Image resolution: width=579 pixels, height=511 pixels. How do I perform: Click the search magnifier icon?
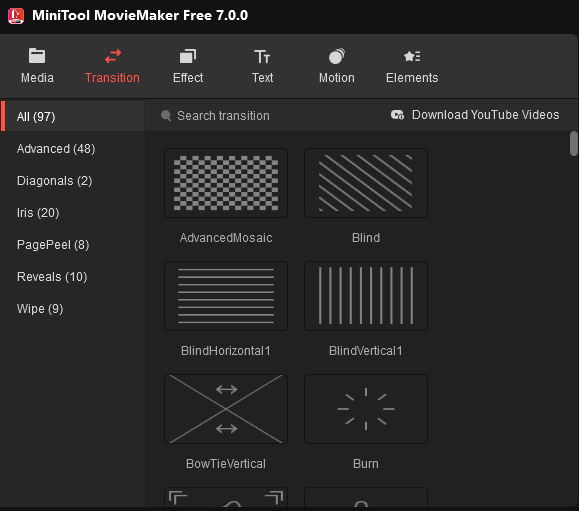tap(166, 116)
